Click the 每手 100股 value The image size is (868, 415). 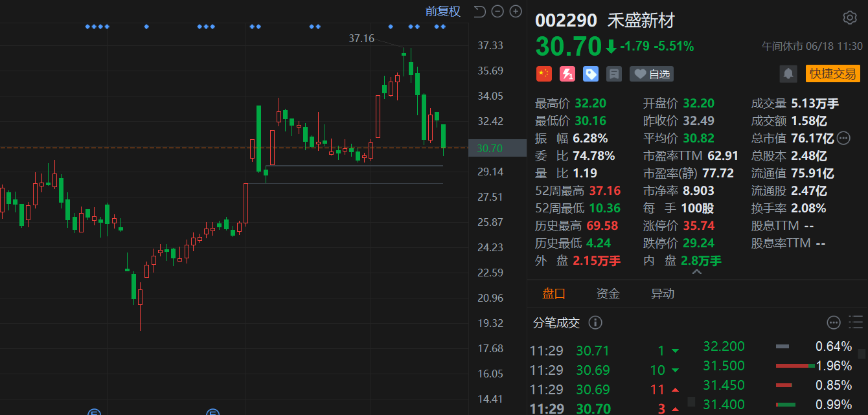[698, 208]
